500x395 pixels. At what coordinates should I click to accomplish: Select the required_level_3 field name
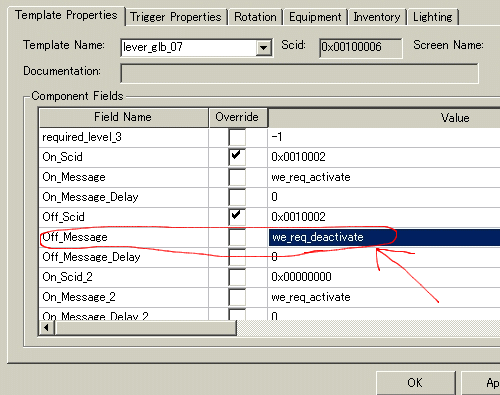(x=82, y=137)
